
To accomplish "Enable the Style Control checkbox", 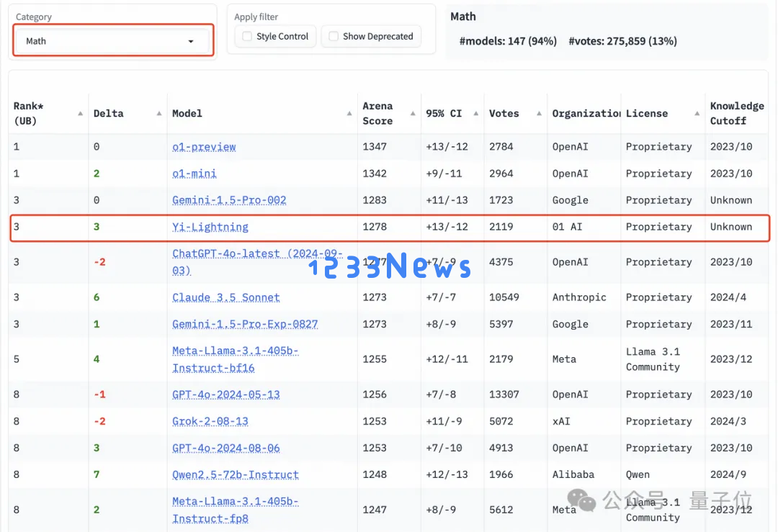I will (x=246, y=36).
